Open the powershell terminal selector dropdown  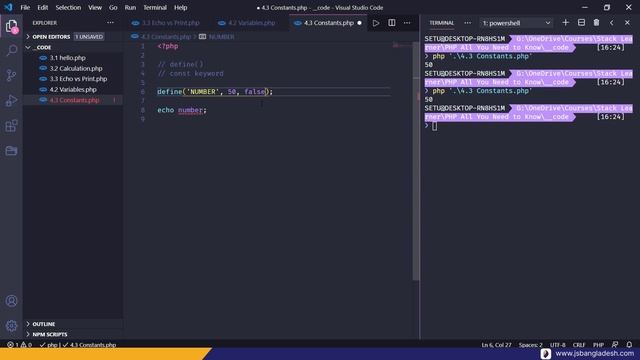click(x=516, y=23)
